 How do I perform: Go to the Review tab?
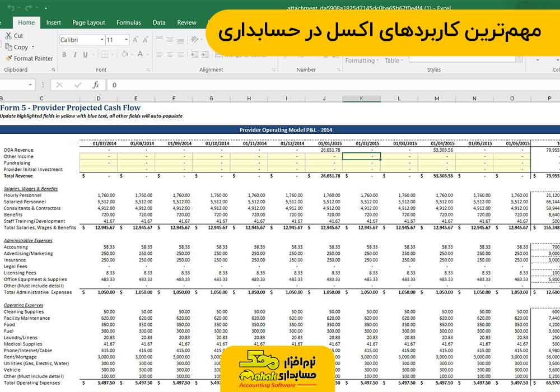pos(187,22)
